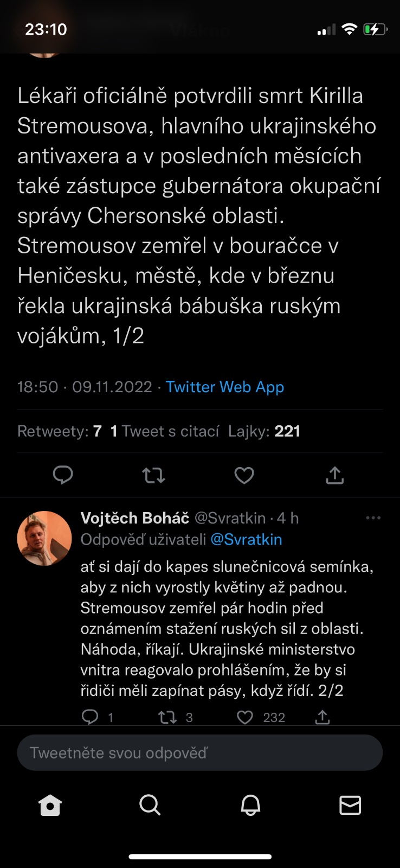Tap the 'Tweetněte svou odpověď' reply field
400x868 pixels.
coord(200,752)
